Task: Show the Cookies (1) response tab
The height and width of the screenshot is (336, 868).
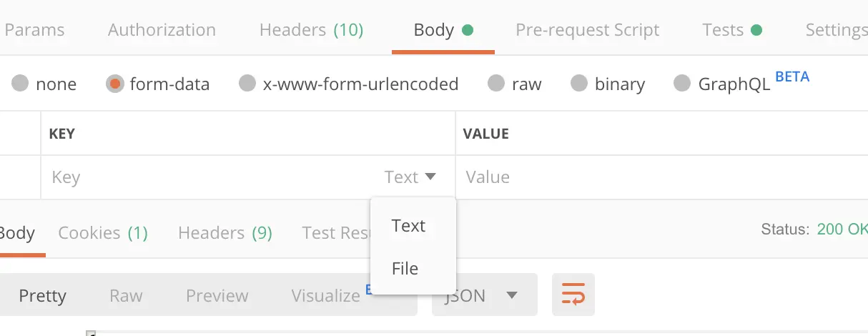Action: coord(103,233)
